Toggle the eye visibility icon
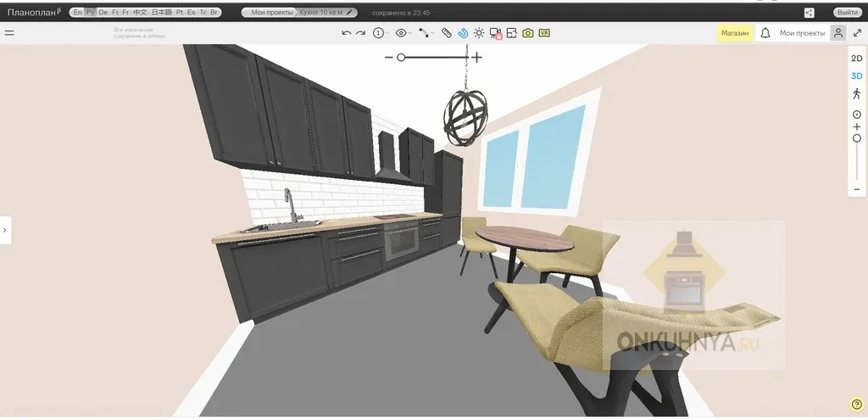868x420 pixels. (x=401, y=33)
